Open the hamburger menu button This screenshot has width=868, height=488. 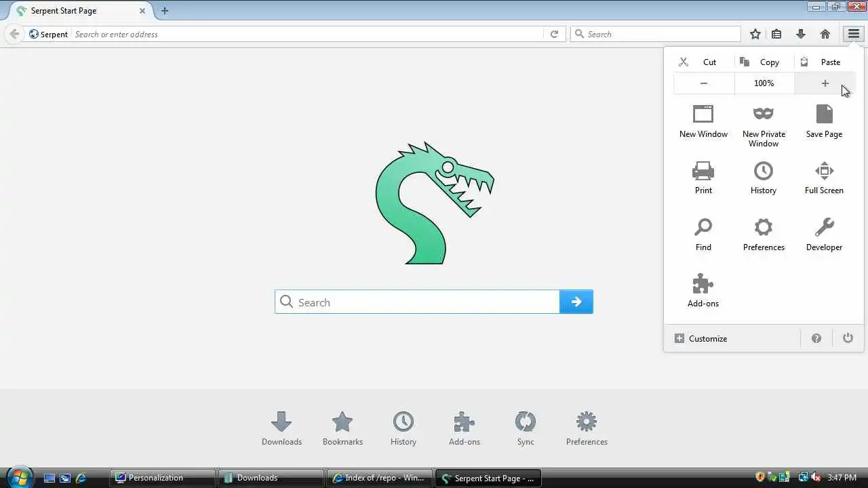coord(853,34)
